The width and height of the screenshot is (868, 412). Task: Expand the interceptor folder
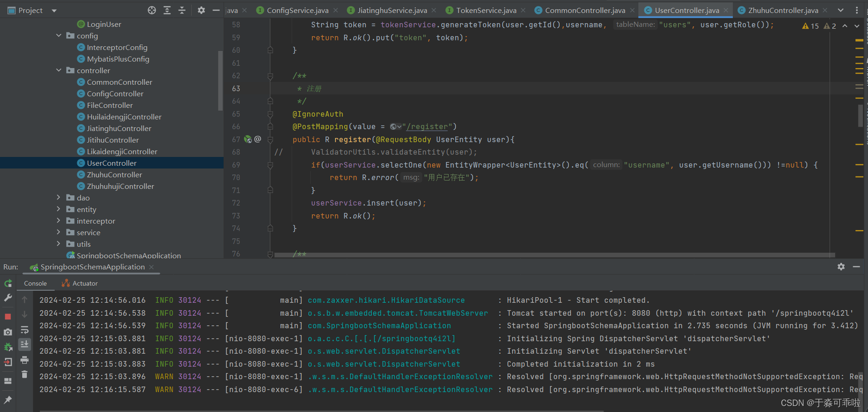click(59, 221)
